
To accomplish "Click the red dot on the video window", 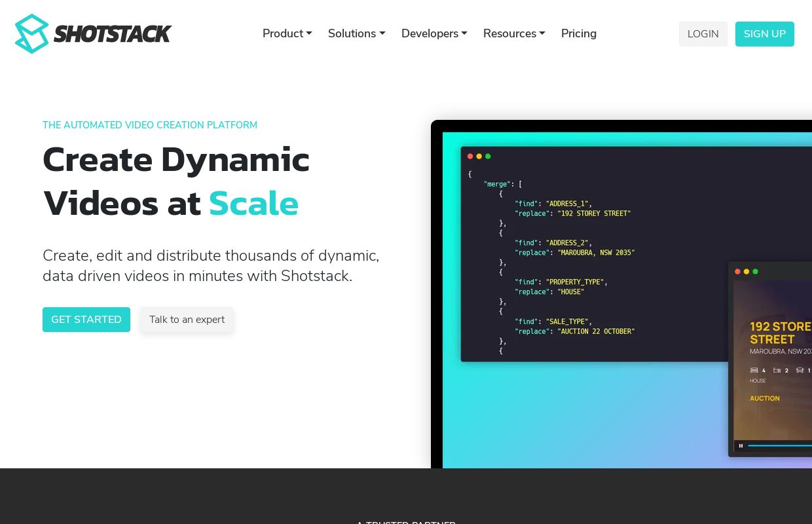I will 738,271.
